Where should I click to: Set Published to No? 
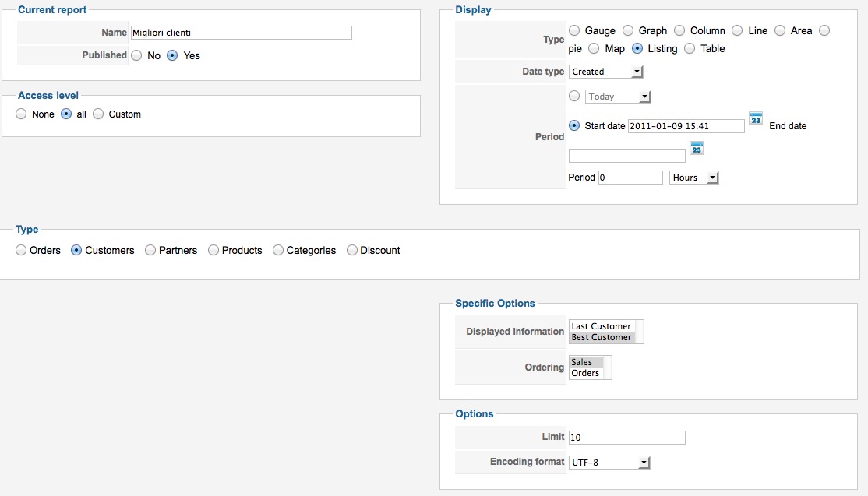(136, 56)
